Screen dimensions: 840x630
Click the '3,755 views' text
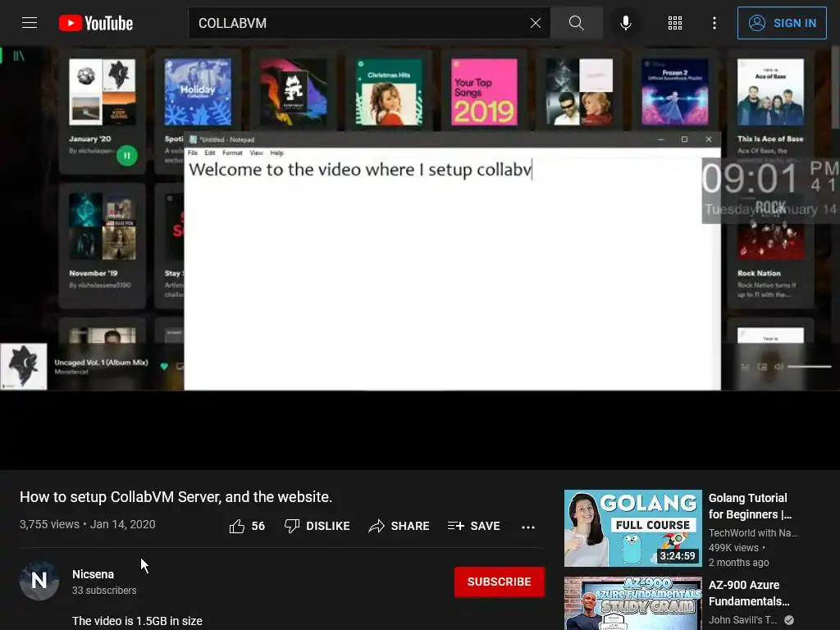[49, 524]
